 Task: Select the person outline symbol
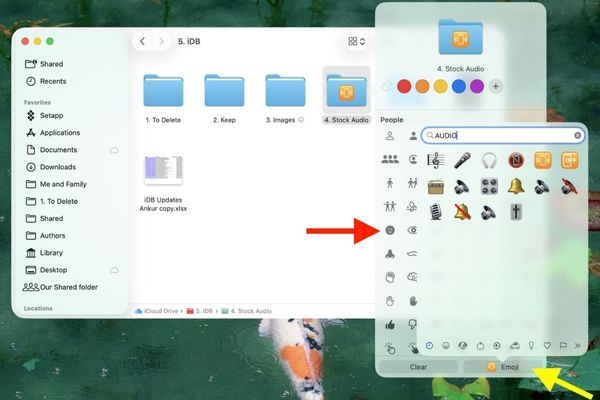pos(390,136)
